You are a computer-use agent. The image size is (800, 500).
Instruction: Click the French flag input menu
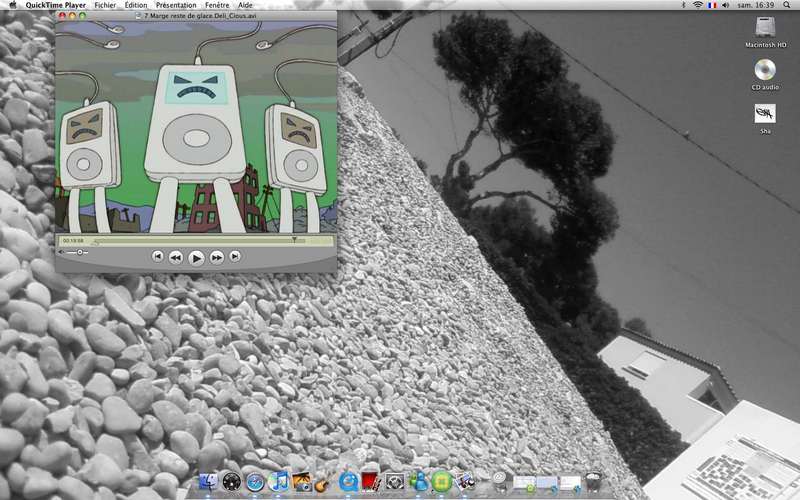[x=712, y=5]
